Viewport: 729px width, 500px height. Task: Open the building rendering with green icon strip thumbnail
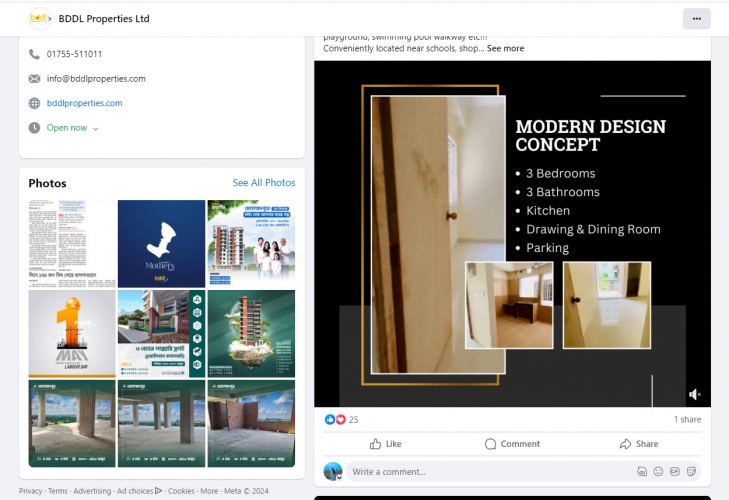coord(161,333)
